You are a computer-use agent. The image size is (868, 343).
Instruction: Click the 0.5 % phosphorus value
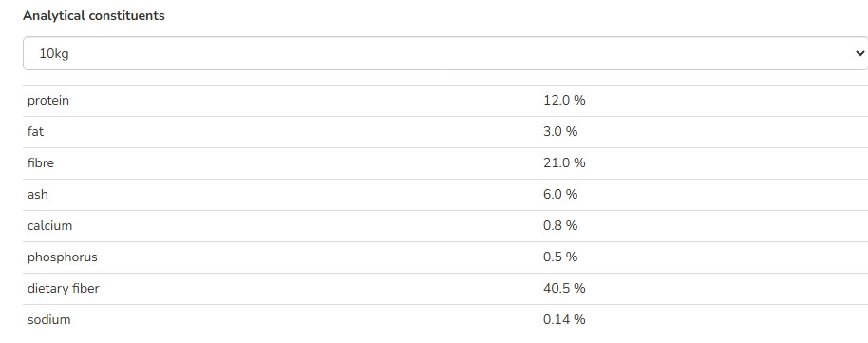pos(560,257)
